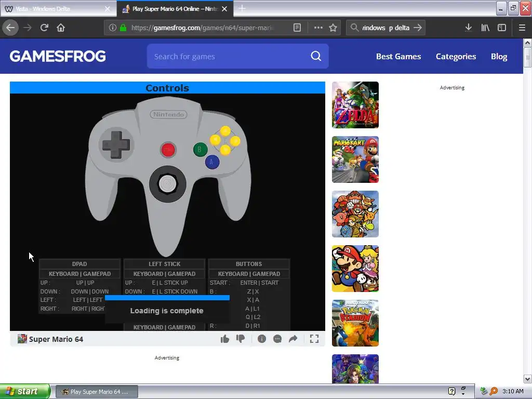The width and height of the screenshot is (532, 399).
Task: Dislike the game with thumbs down icon
Action: pyautogui.click(x=241, y=339)
